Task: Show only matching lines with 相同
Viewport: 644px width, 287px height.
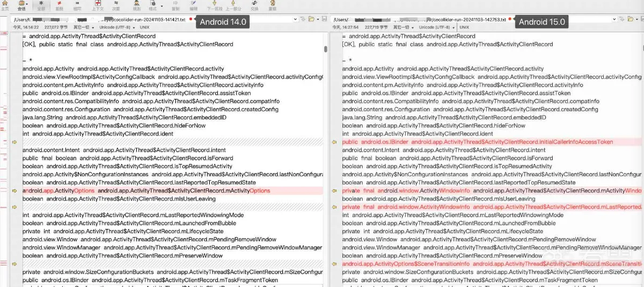Action: click(x=77, y=5)
